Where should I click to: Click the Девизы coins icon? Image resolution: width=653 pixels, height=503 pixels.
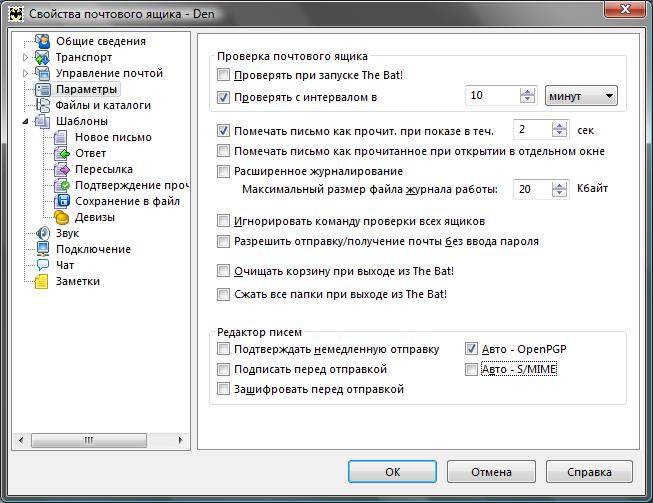coord(62,217)
